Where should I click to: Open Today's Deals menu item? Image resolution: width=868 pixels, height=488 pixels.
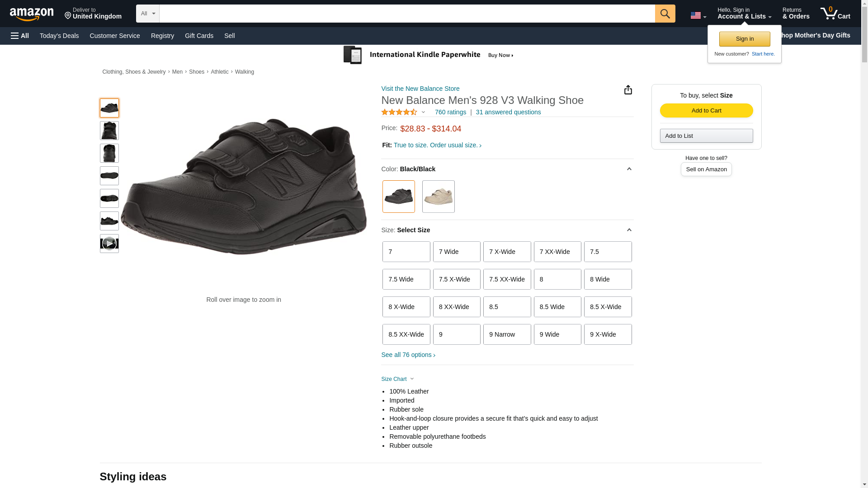click(59, 36)
